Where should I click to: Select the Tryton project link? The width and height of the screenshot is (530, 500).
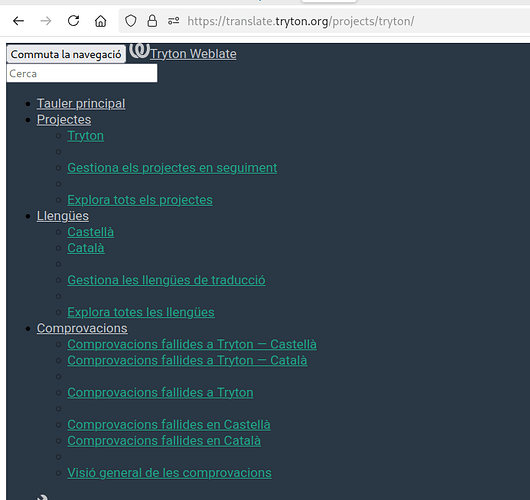(x=86, y=136)
